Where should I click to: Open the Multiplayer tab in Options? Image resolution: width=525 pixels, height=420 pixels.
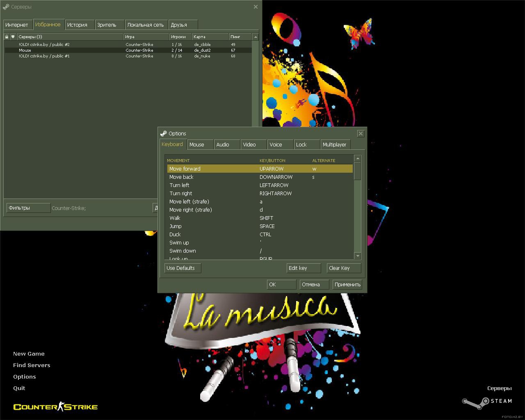click(335, 144)
